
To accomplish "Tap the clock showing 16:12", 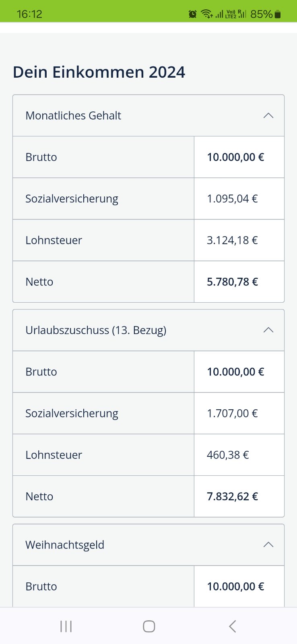I will [29, 14].
